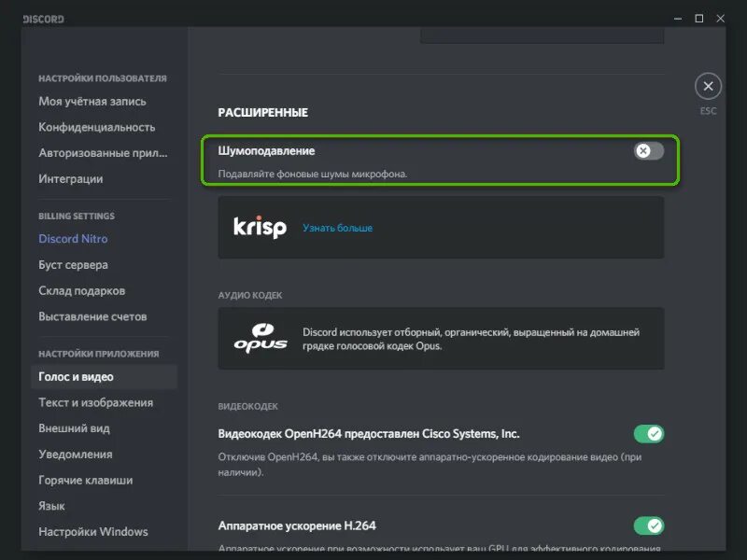Screen dimensions: 747x560
Task: Click the Opus codec description text
Action: [x=471, y=339]
